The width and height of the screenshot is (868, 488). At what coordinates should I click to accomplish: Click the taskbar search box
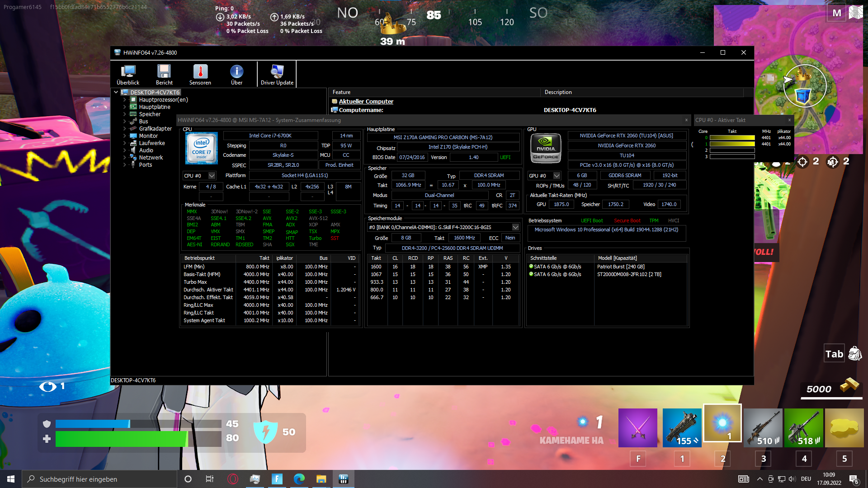pos(99,479)
